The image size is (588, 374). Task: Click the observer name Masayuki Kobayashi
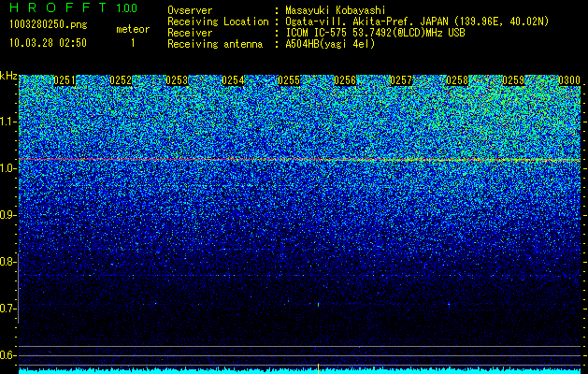pos(336,10)
